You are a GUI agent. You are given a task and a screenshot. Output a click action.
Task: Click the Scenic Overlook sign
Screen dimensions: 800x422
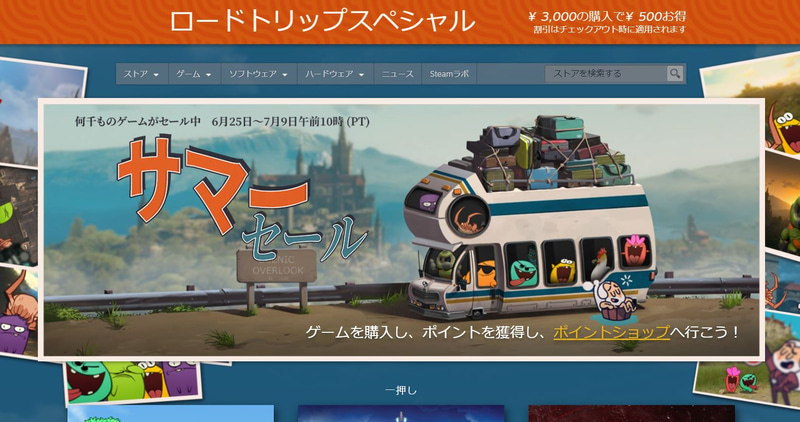277,266
